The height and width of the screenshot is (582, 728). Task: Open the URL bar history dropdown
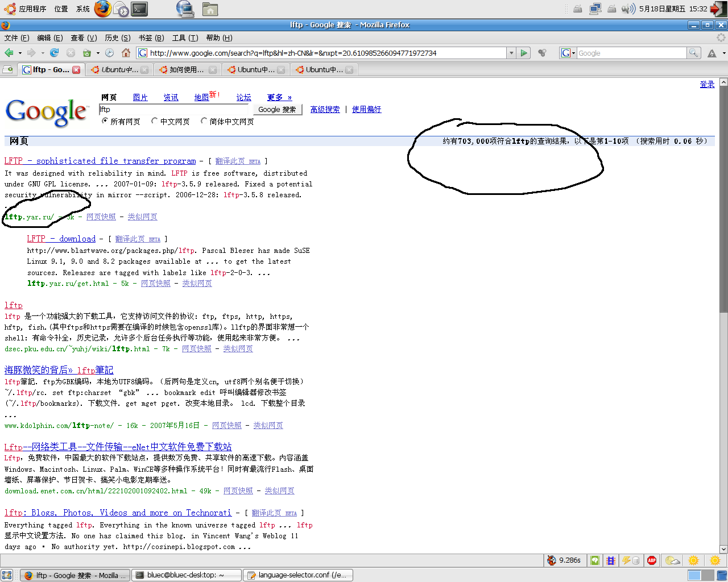[x=511, y=53]
